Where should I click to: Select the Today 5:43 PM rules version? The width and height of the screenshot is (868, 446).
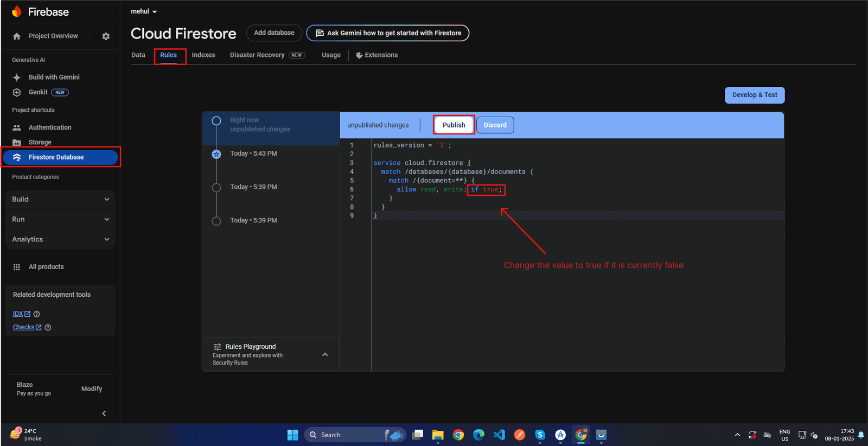(x=253, y=154)
